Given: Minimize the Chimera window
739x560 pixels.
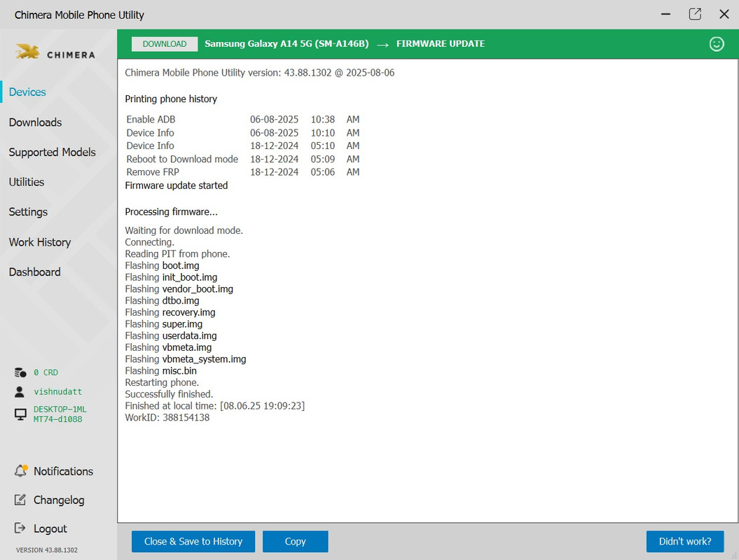Looking at the screenshot, I should (x=665, y=14).
